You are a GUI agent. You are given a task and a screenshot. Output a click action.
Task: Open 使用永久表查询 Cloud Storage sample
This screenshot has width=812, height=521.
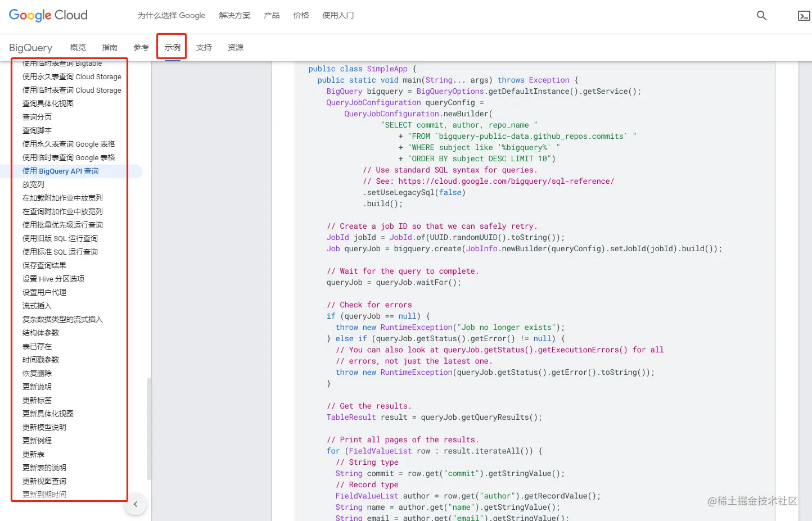click(x=72, y=76)
